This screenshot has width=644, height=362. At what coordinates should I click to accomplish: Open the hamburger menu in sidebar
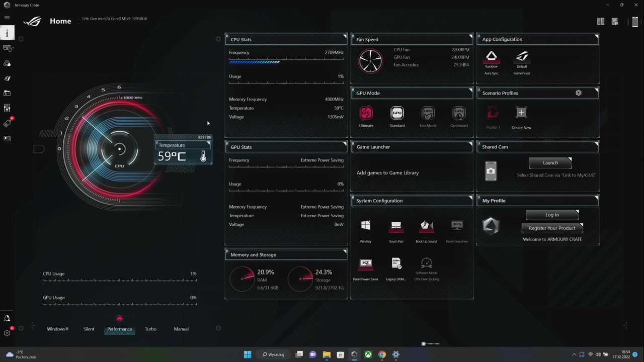click(x=7, y=18)
